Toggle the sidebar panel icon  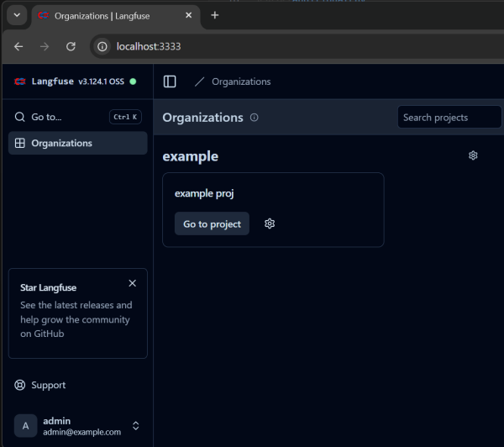click(x=170, y=82)
